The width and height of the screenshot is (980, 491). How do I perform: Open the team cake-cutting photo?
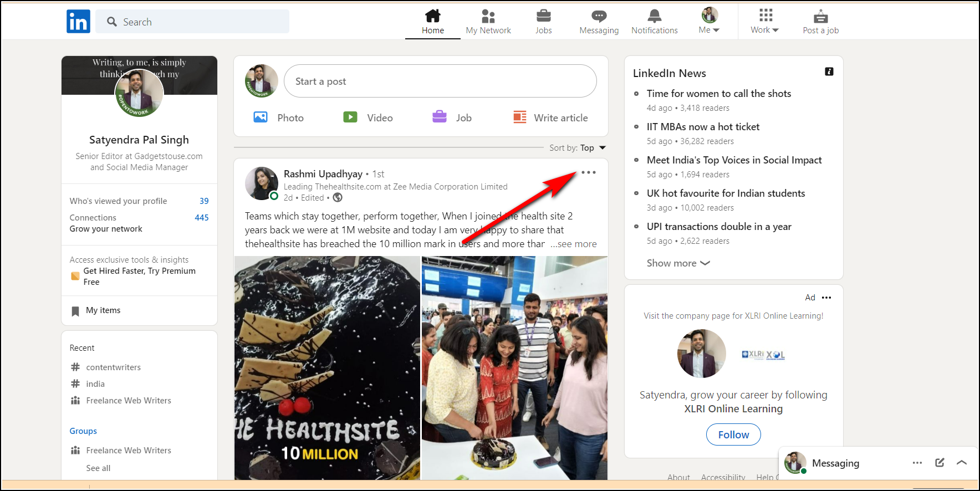(x=514, y=367)
